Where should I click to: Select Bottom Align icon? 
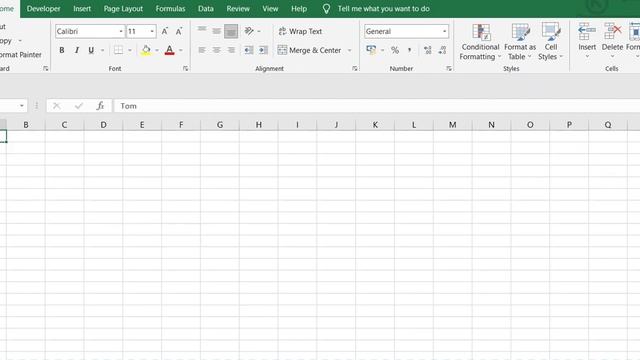(x=231, y=31)
